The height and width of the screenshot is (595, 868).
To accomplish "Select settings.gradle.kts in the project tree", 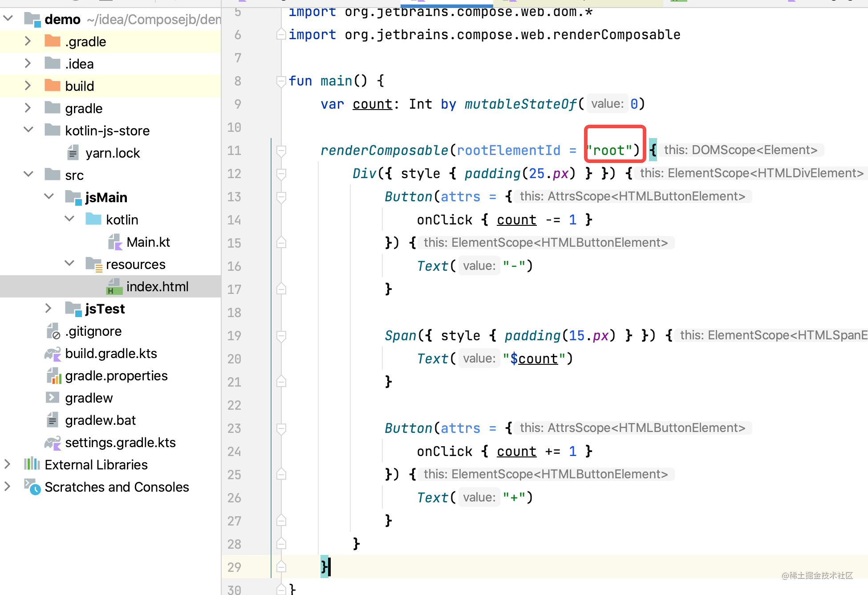I will [120, 443].
